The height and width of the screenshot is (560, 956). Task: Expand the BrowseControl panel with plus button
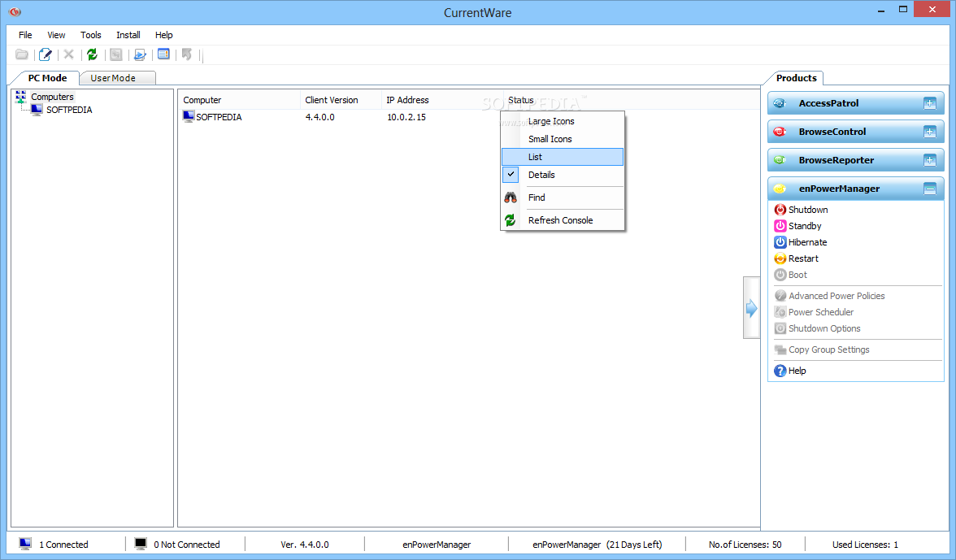coord(930,132)
